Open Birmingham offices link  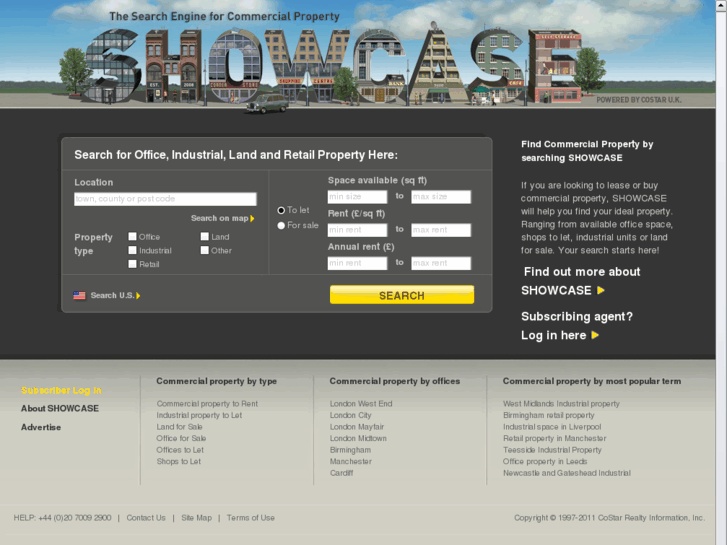click(x=350, y=450)
